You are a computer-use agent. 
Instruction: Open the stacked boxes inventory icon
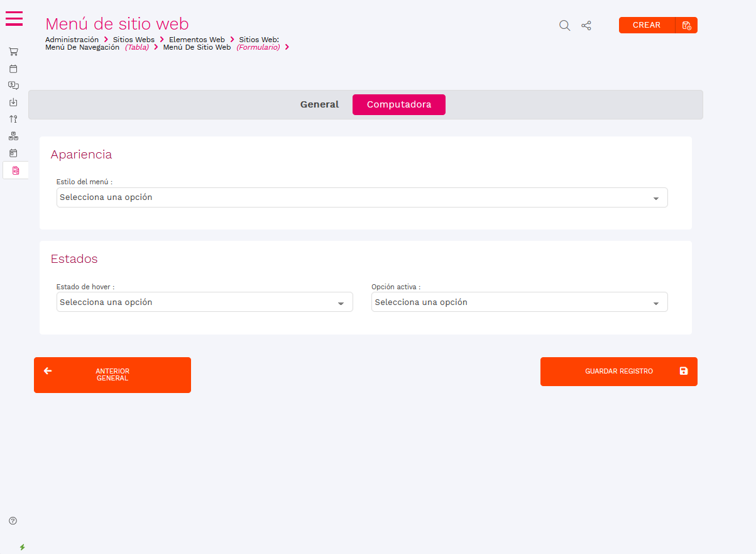coord(13,136)
